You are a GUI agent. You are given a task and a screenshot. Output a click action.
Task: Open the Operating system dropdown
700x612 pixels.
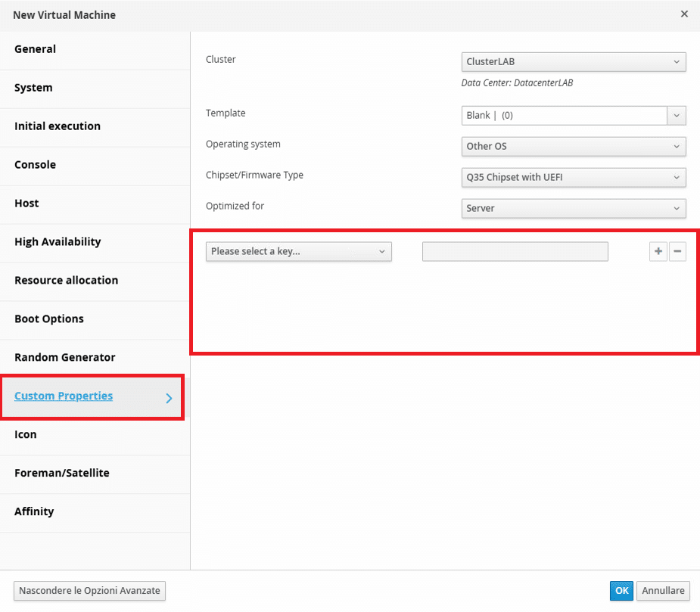point(574,147)
